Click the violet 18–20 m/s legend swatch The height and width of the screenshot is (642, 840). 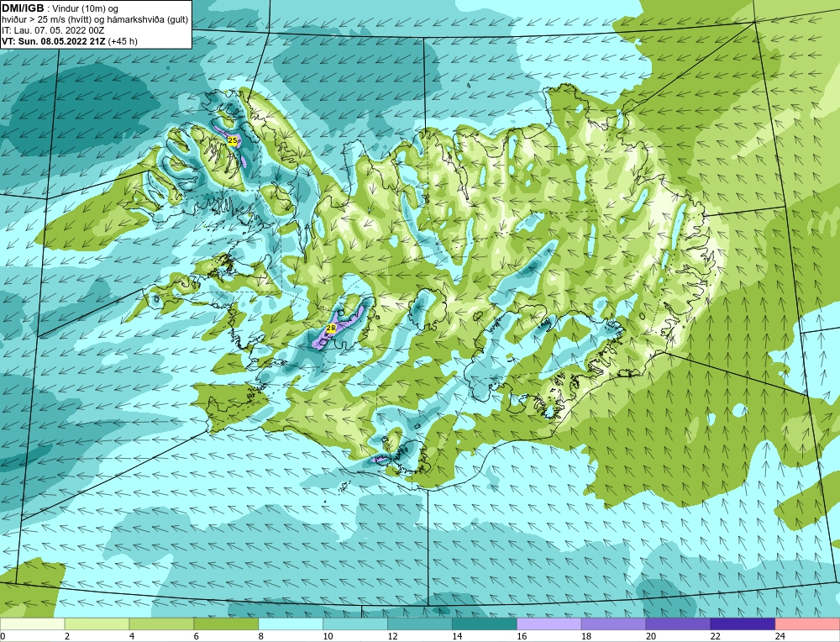coord(613,624)
